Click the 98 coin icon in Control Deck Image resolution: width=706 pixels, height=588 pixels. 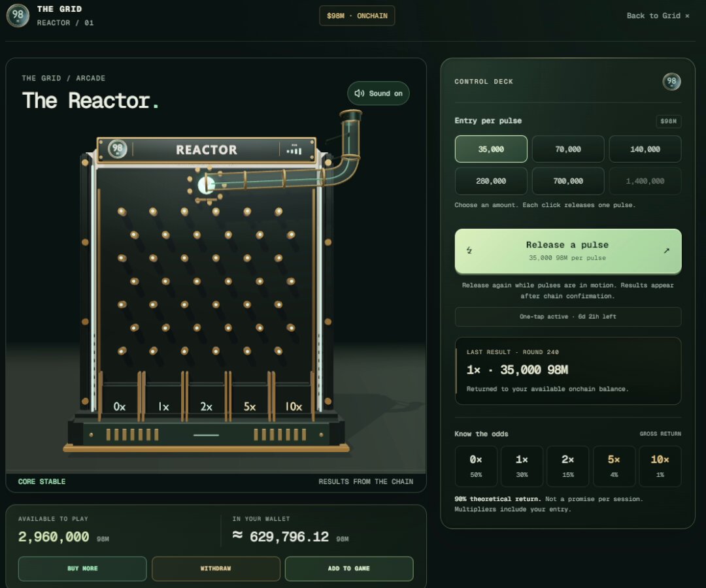671,82
